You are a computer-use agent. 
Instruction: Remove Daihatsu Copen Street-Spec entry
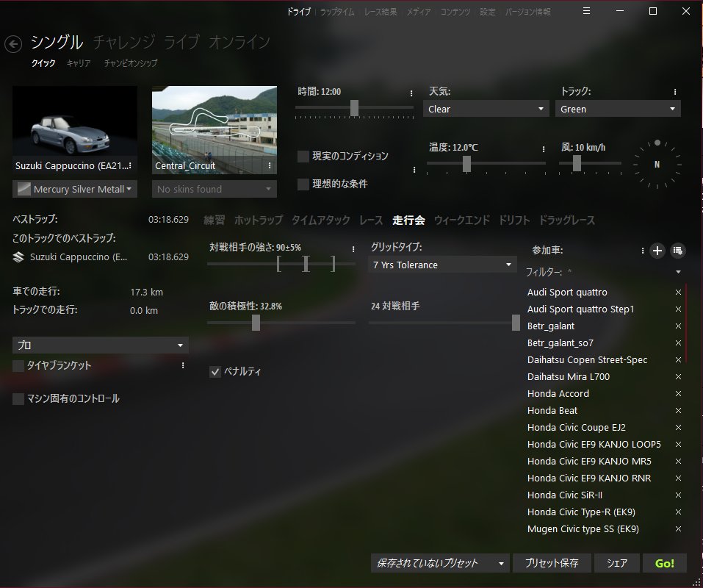tap(678, 360)
